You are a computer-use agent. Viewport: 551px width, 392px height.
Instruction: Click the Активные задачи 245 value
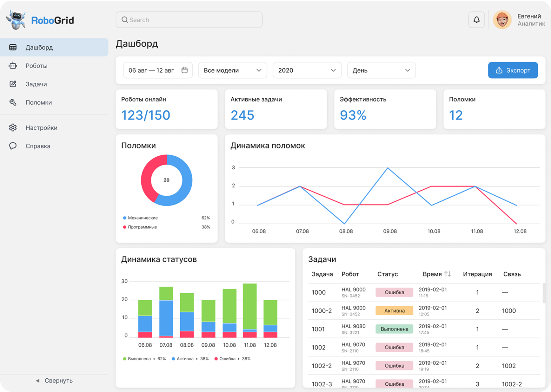tap(242, 115)
